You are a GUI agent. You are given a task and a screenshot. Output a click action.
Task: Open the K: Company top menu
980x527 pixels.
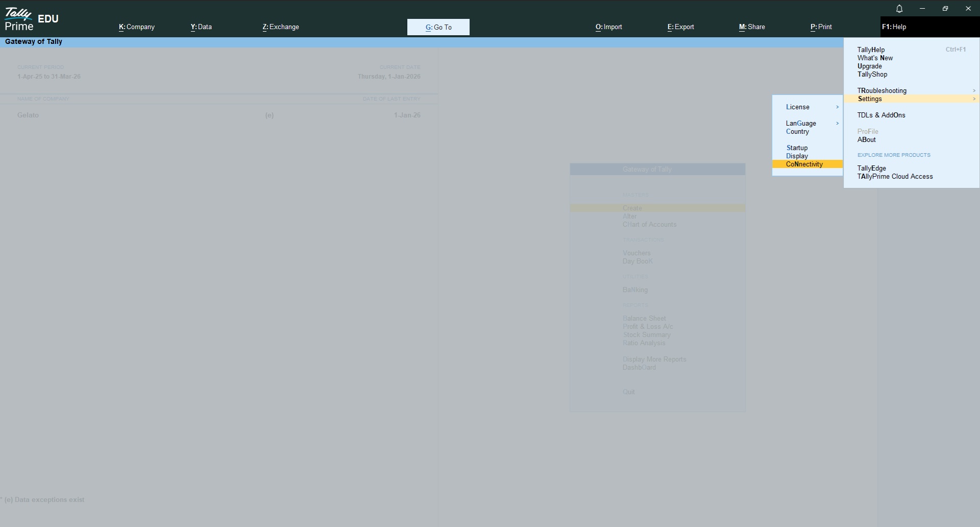click(137, 27)
